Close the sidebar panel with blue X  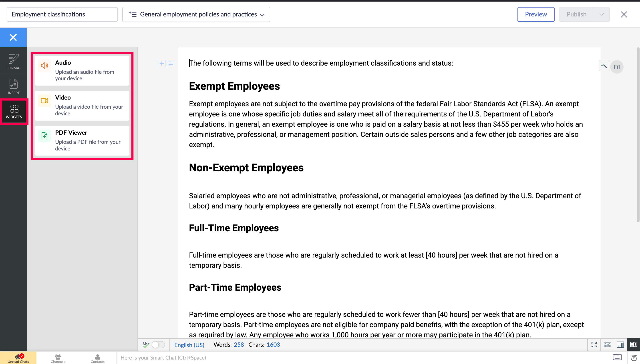(13, 37)
